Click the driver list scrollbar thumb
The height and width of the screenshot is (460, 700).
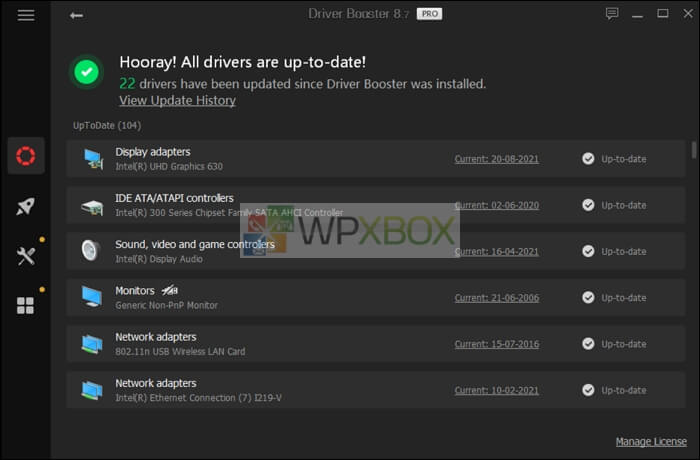pos(694,150)
